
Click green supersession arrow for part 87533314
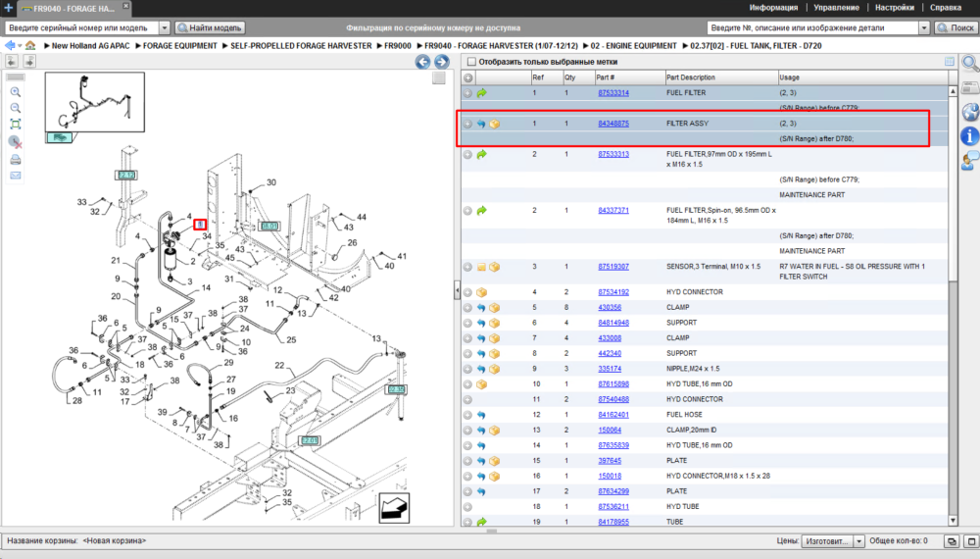[482, 92]
